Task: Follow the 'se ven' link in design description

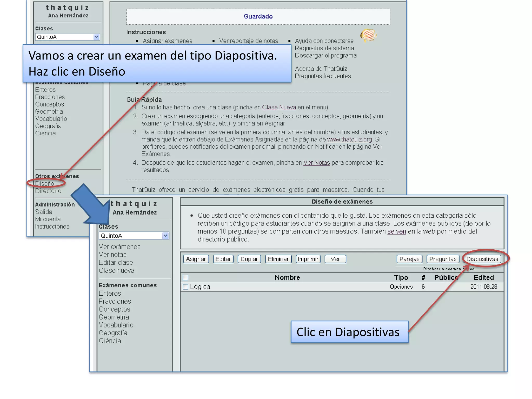Action: [x=397, y=231]
